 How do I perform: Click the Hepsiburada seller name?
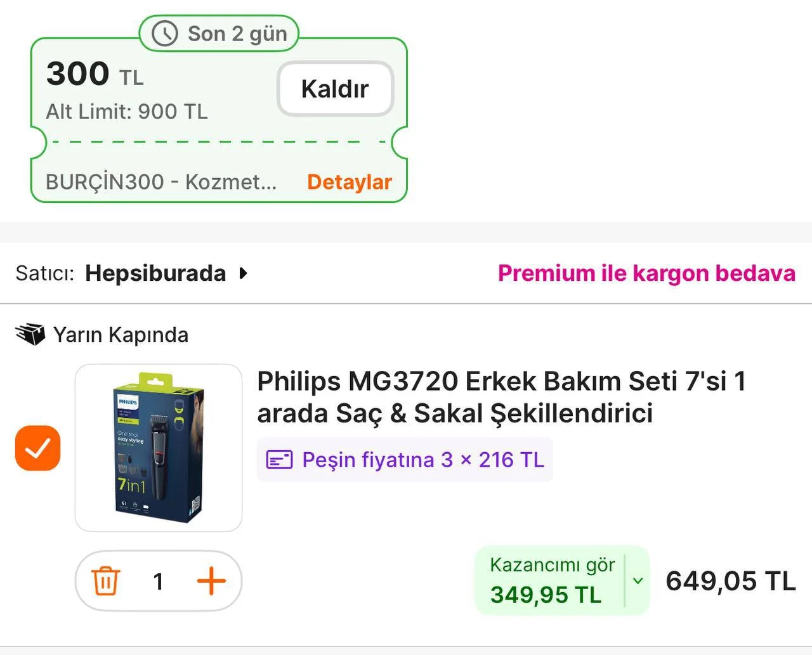point(155,273)
